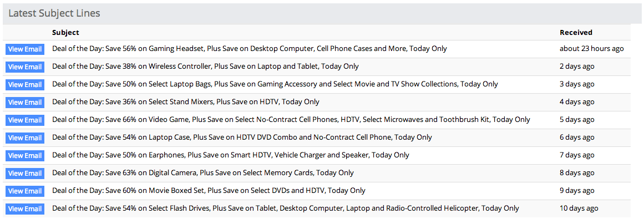644x224 pixels.
Task: View the email for the Laptop Case deal
Action: 25,138
